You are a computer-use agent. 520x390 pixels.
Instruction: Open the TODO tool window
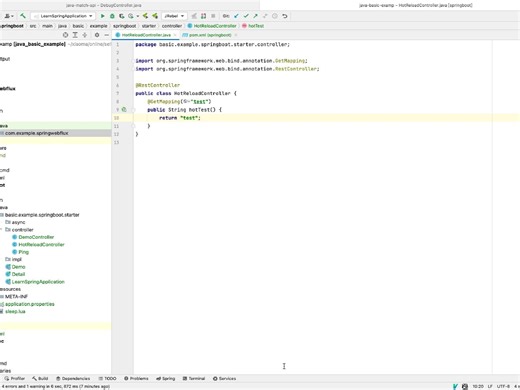107,378
